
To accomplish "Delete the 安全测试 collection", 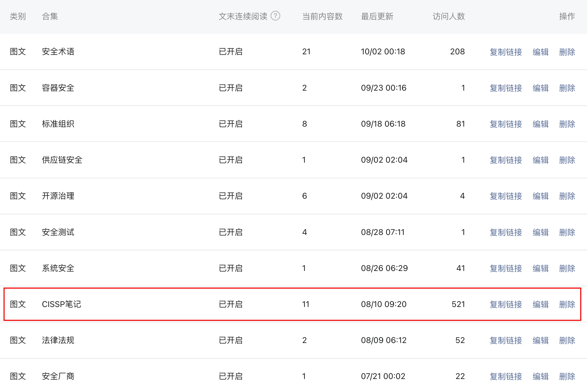I will [567, 232].
